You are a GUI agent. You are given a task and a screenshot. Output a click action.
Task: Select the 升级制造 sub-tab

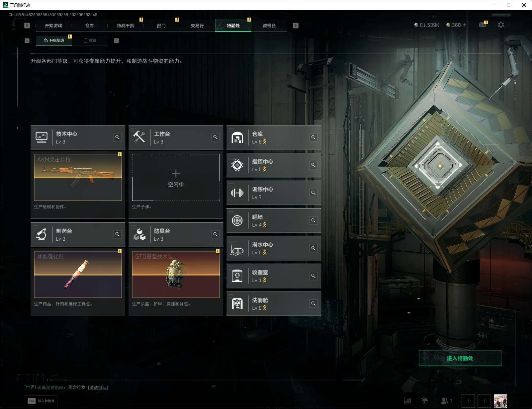[54, 41]
